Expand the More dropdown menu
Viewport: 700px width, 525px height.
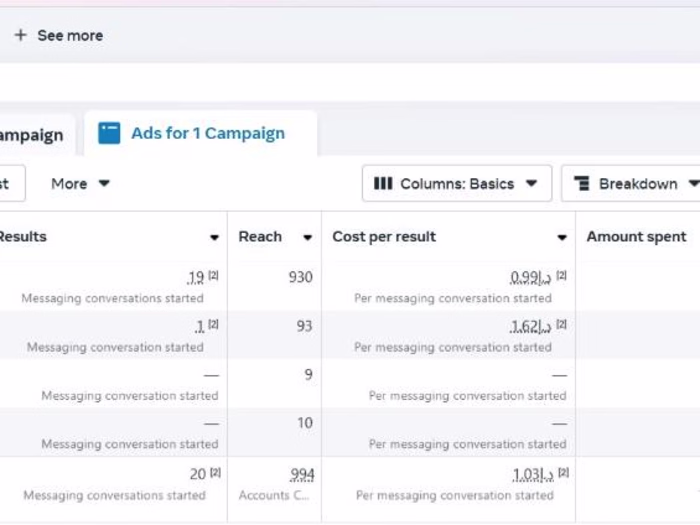pos(80,184)
